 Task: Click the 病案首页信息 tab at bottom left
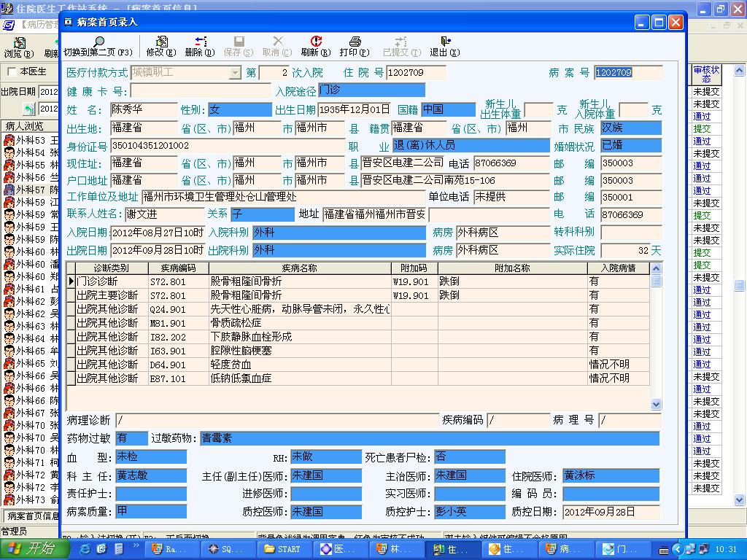tap(31, 516)
